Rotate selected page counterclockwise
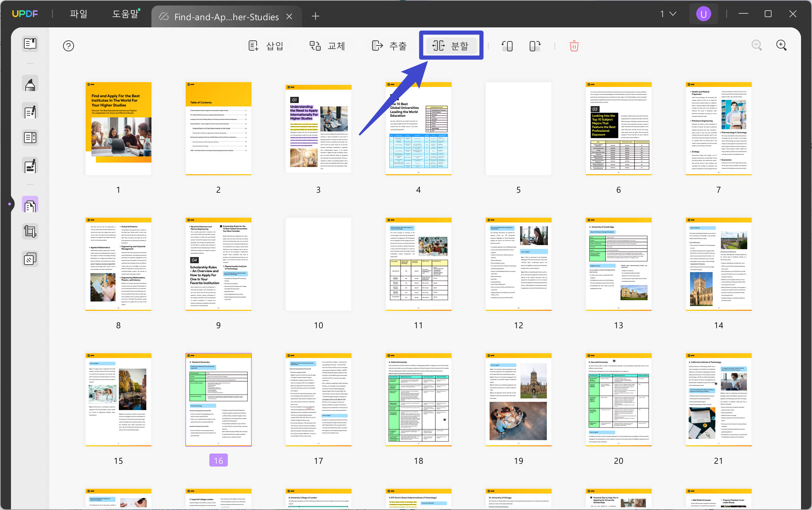The image size is (812, 510). tap(507, 46)
